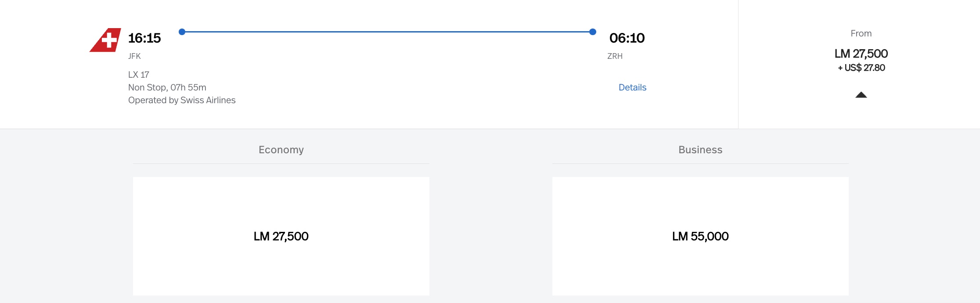
Task: Choose the Economy LM 27,500 fare card
Action: click(x=281, y=236)
